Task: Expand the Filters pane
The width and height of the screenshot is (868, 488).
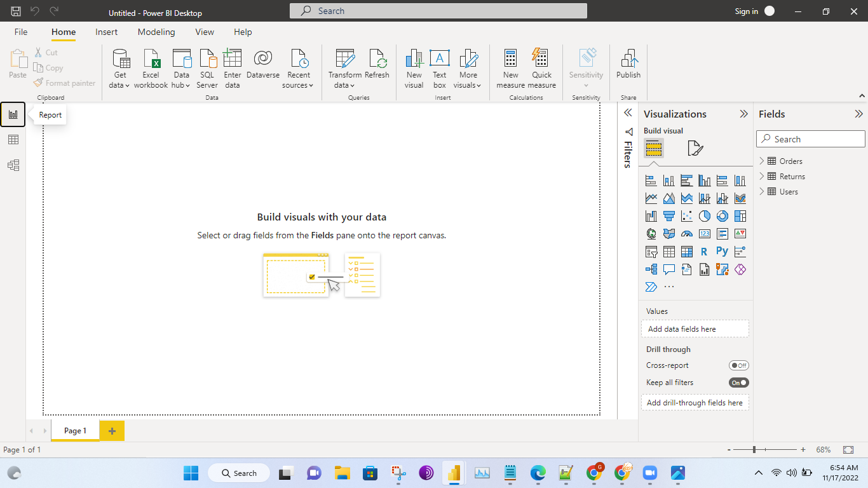Action: coord(628,112)
